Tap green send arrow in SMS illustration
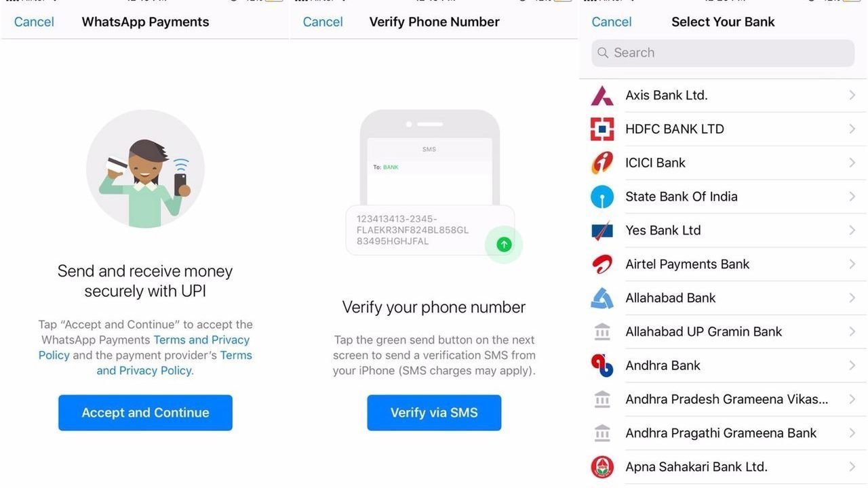 [504, 245]
